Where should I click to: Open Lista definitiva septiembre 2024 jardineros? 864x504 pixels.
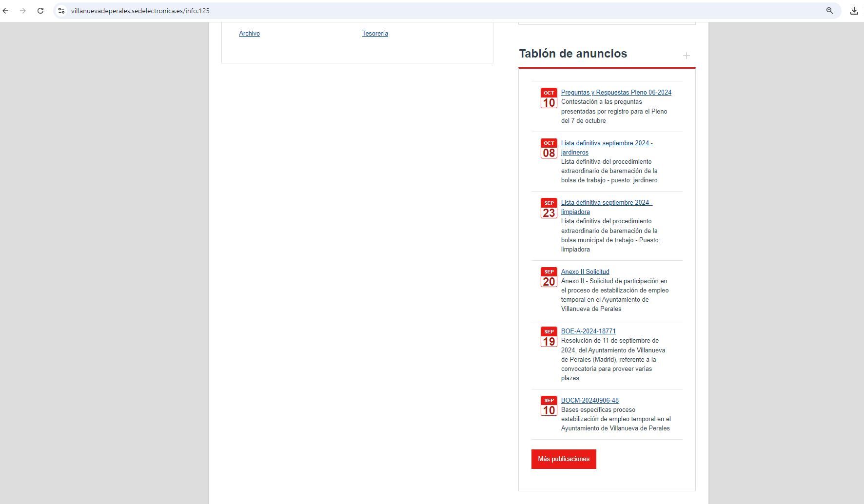(x=606, y=143)
